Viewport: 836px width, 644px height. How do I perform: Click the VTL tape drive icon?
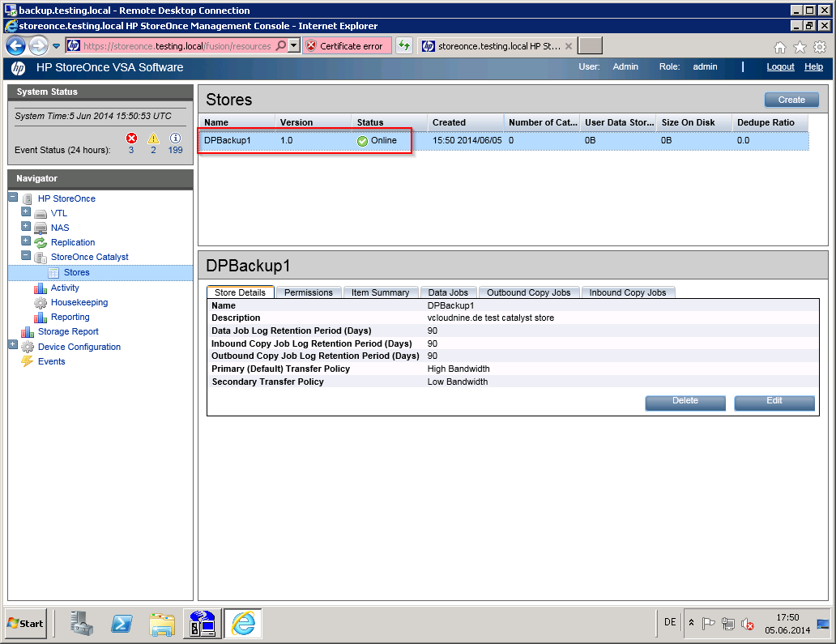pos(41,214)
